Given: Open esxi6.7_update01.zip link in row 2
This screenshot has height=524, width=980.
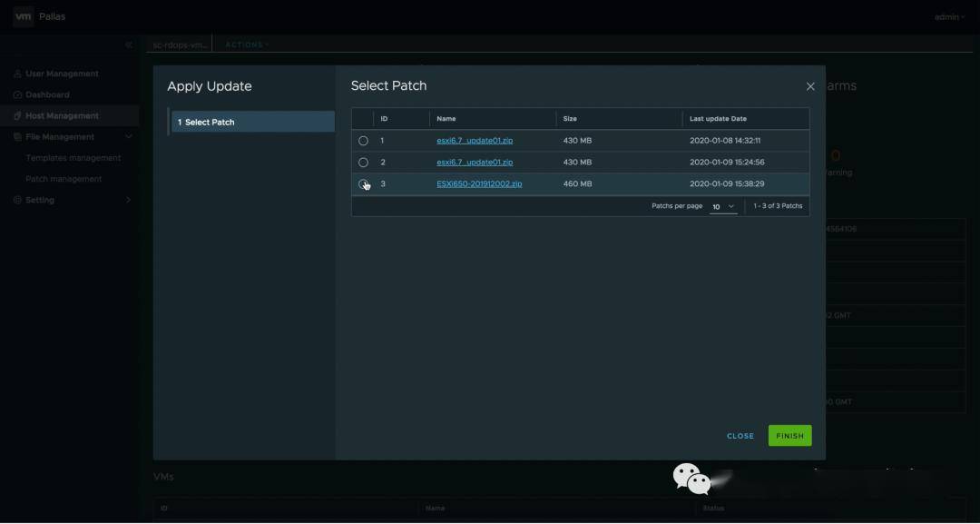Looking at the screenshot, I should point(475,163).
